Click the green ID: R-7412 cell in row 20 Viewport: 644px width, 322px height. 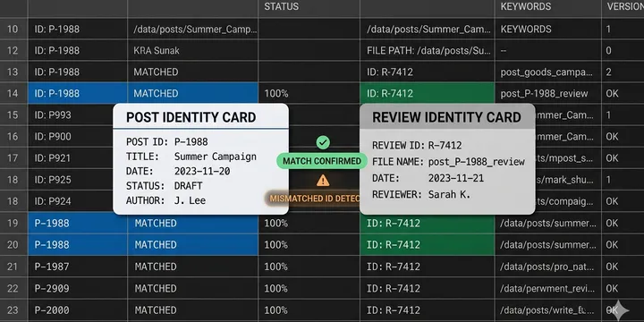(428, 245)
